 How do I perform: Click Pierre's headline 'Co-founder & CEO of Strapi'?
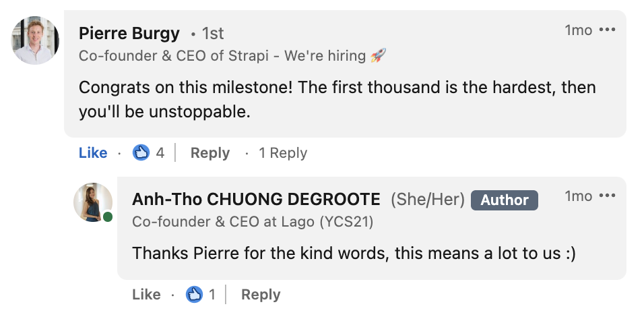[x=174, y=56]
